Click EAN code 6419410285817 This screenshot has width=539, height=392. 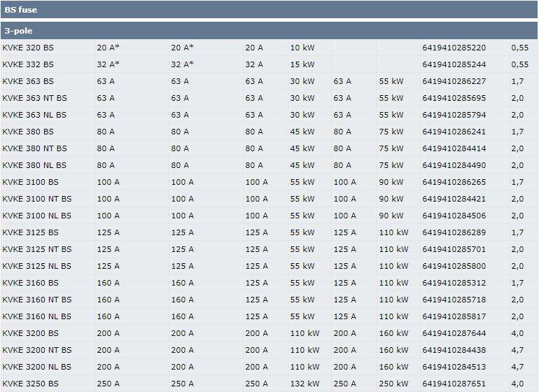point(454,316)
